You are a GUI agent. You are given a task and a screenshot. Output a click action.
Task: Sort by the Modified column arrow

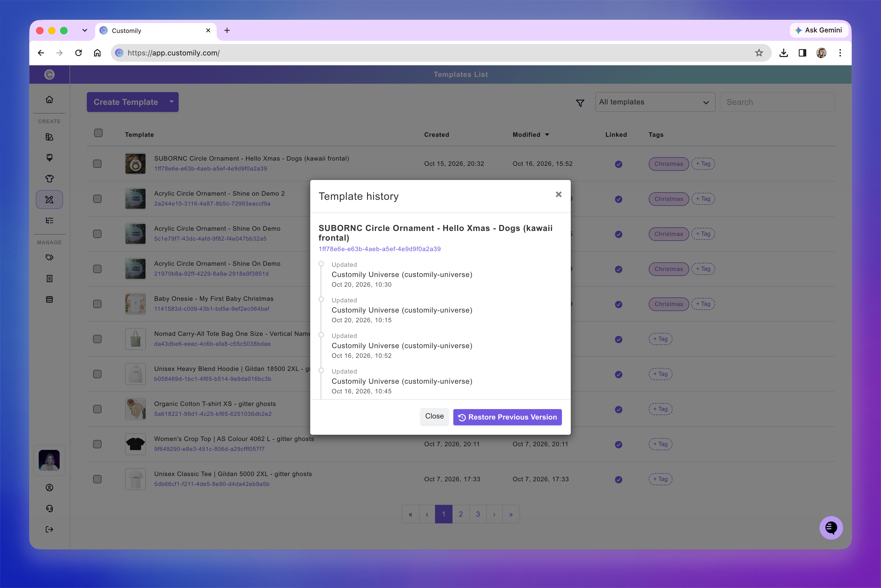pos(547,135)
